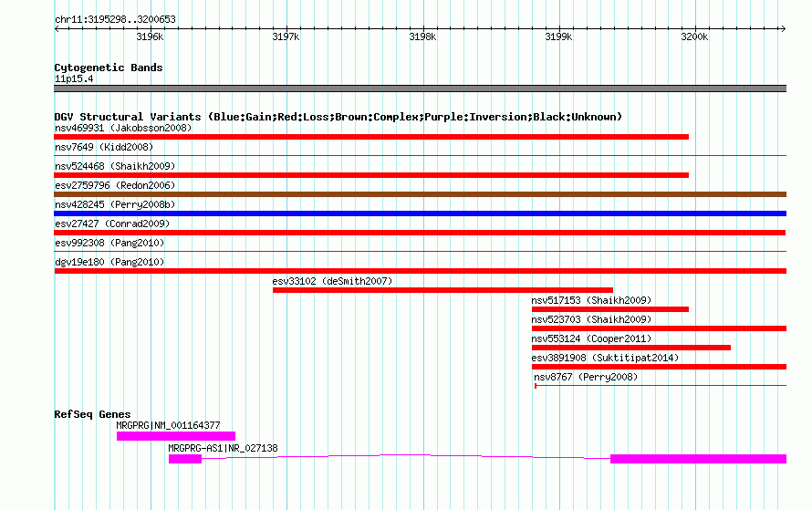
Task: Click the nsv553124 (Cooper2011) label
Action: 591,338
